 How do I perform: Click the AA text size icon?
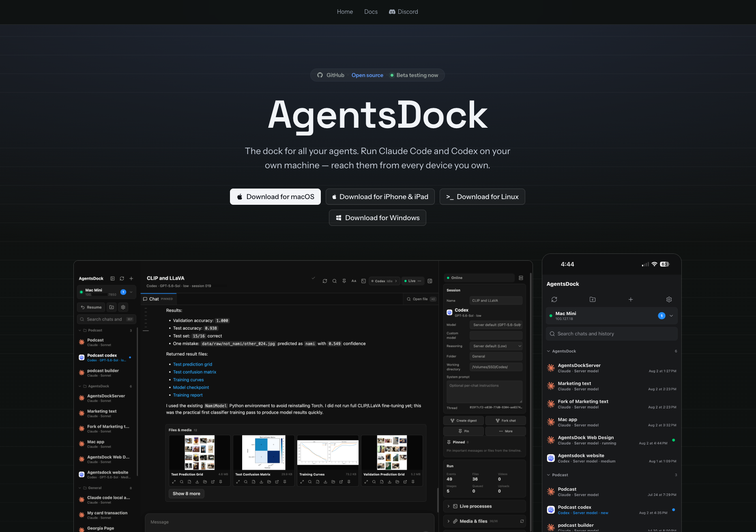[x=354, y=281]
